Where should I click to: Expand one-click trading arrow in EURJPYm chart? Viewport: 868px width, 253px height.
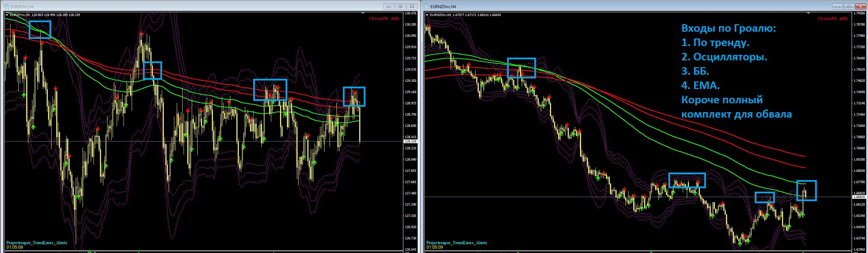(x=7, y=15)
